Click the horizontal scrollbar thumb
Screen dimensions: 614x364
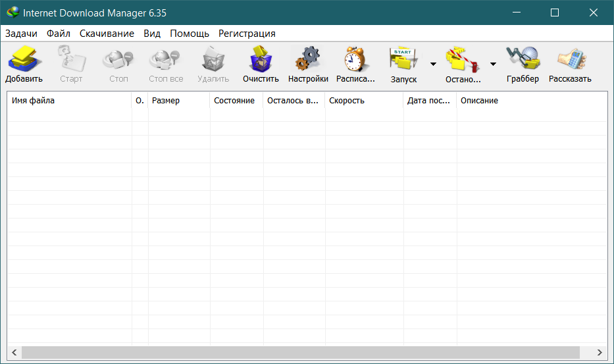click(x=300, y=352)
